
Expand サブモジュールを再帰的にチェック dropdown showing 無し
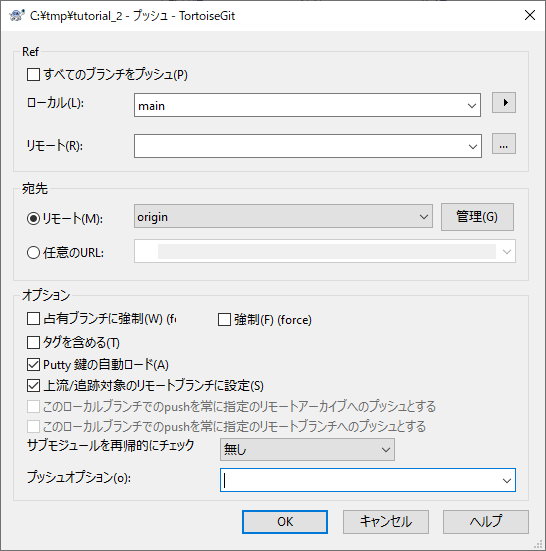[x=386, y=449]
